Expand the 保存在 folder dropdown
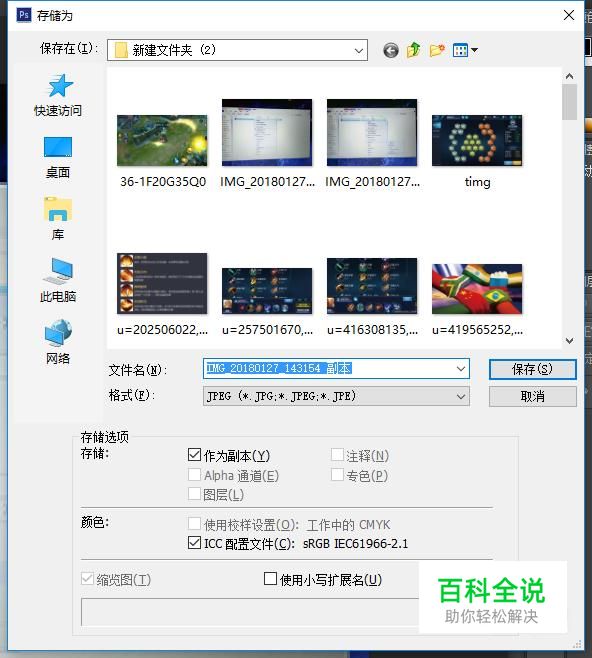The height and width of the screenshot is (658, 592). [359, 51]
